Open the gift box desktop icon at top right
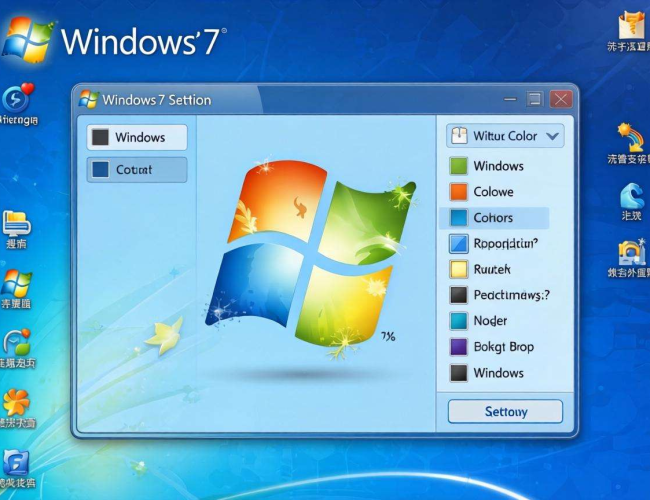The image size is (650, 500). click(632, 25)
